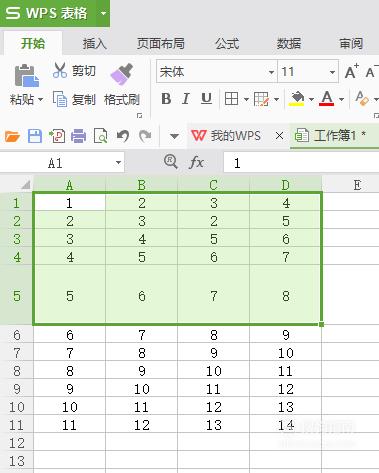Open the 数据 tab
The height and width of the screenshot is (473, 379).
click(289, 43)
